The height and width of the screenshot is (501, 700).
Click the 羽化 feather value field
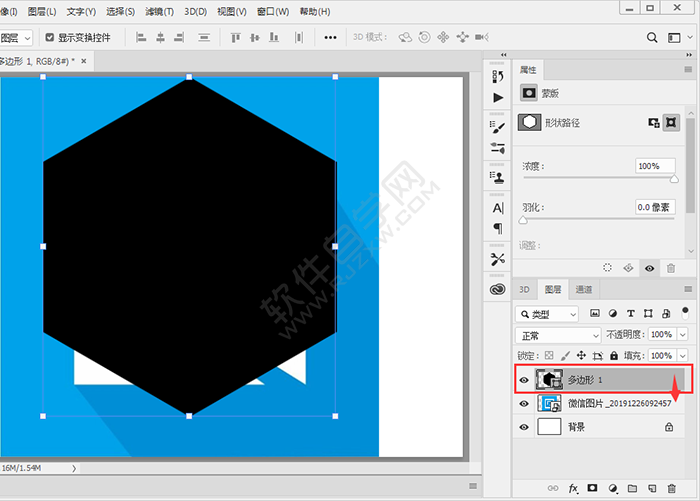pos(655,207)
